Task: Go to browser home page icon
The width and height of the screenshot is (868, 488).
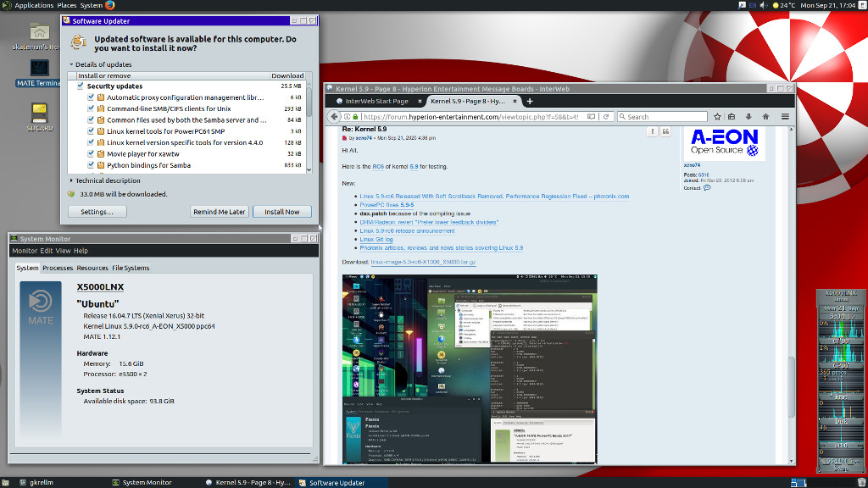Action: point(765,117)
